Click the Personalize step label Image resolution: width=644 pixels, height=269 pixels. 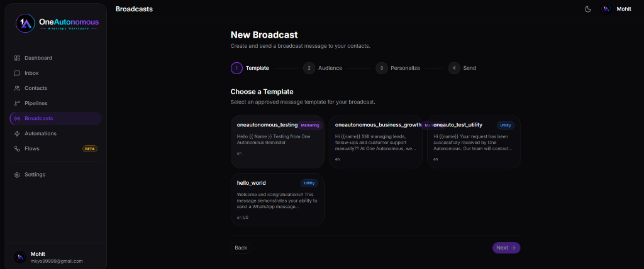[x=406, y=68]
